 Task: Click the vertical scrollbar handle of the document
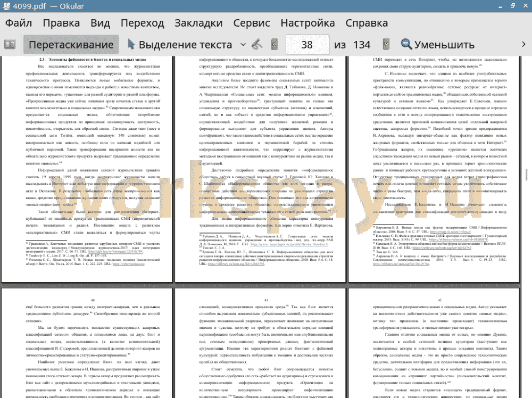coord(526,175)
